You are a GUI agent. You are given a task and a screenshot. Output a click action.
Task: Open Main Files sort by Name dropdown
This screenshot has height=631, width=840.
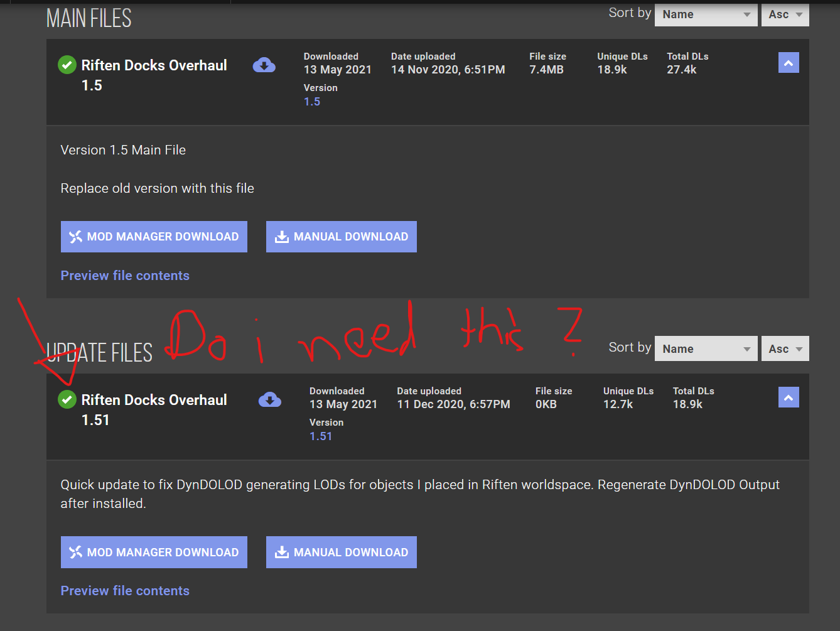pos(706,14)
